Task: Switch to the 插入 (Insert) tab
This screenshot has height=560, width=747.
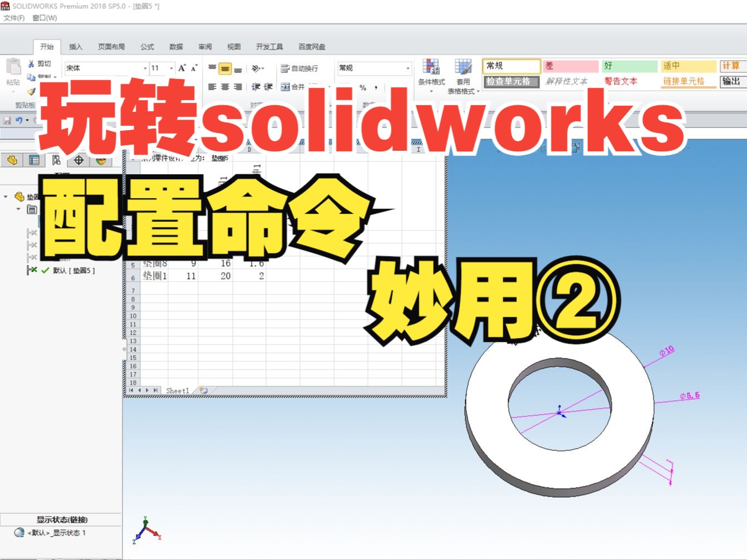Action: (x=76, y=47)
